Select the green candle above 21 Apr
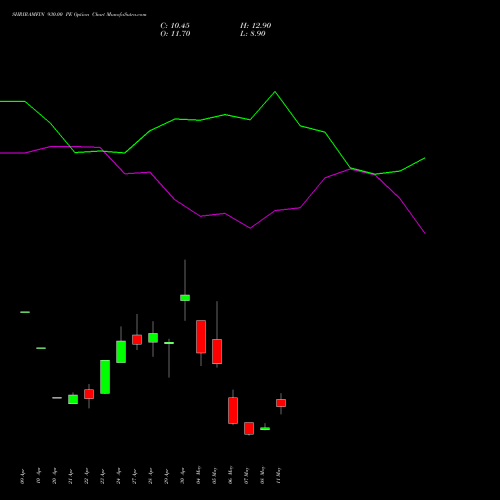Screen dimensions: 500x500 coord(73,399)
